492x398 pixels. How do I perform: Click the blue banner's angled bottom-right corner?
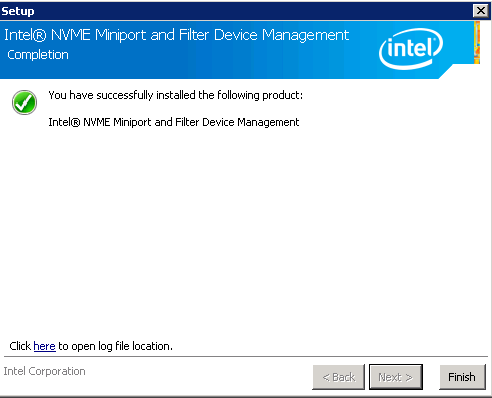[447, 71]
